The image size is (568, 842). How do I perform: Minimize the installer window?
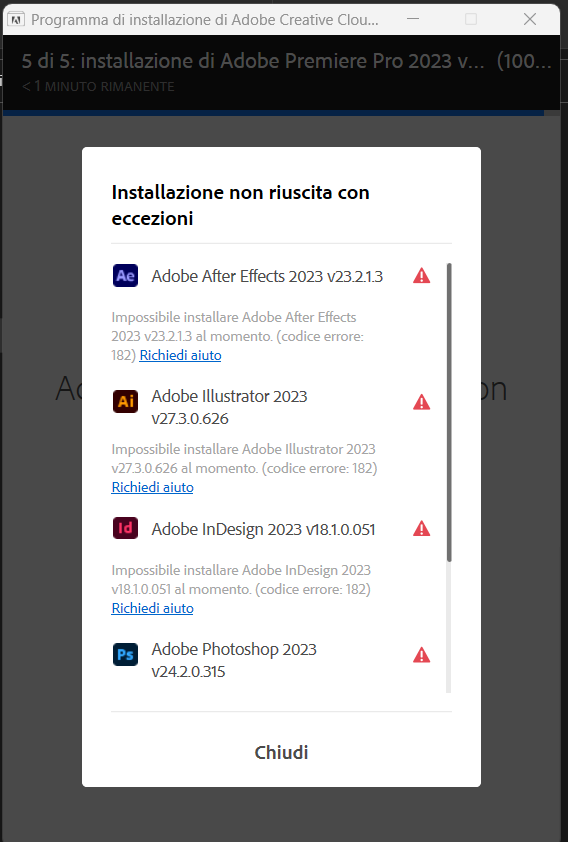pos(413,19)
